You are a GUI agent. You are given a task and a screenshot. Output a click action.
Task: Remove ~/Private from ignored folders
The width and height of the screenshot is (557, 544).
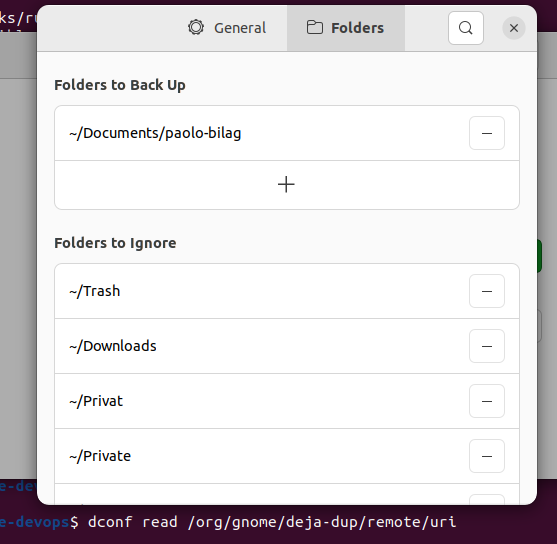[487, 456]
